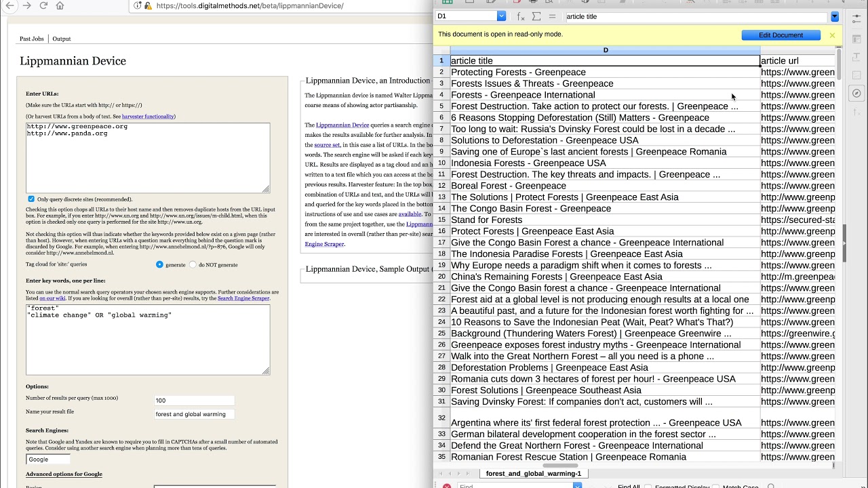Select cell 'The Congo Basin Forest - Greenpeace'
The height and width of the screenshot is (488, 868).
[x=605, y=208]
